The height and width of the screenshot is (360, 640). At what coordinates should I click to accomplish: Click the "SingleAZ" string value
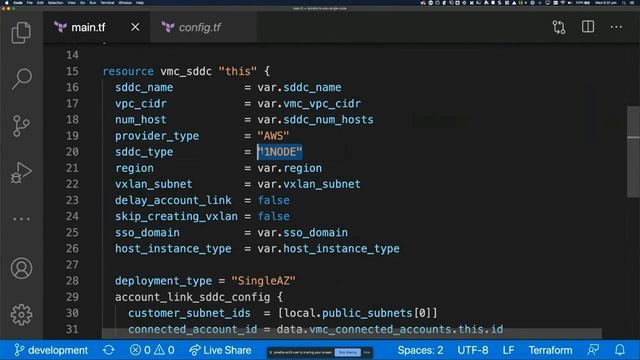point(263,281)
